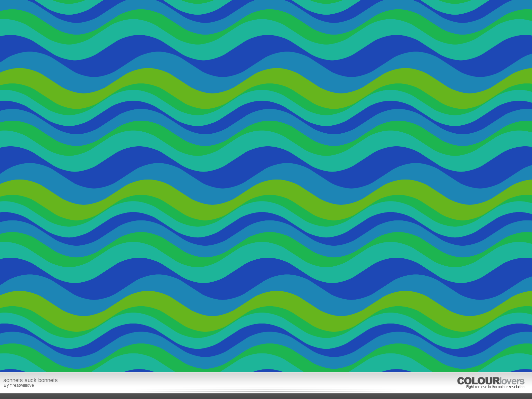The width and height of the screenshot is (532, 399).
Task: Click the pattern title "sonnets suck bonnets"
Action: coord(31,380)
